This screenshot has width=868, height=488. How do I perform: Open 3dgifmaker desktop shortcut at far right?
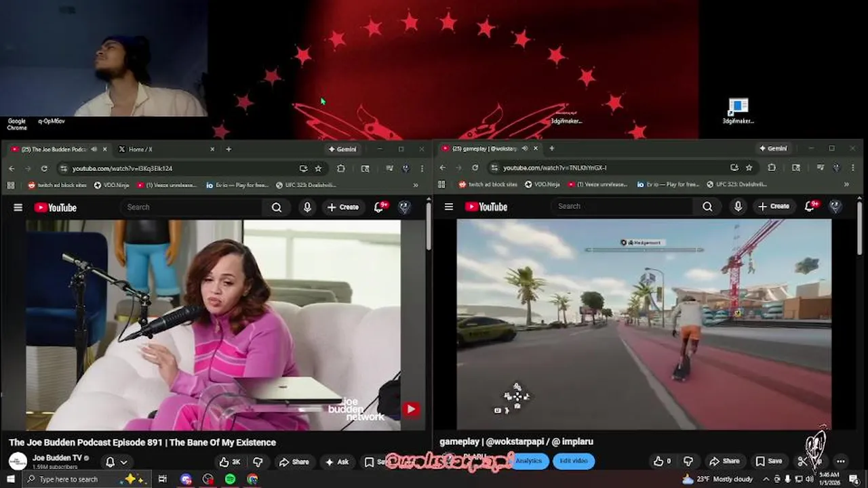(x=738, y=110)
